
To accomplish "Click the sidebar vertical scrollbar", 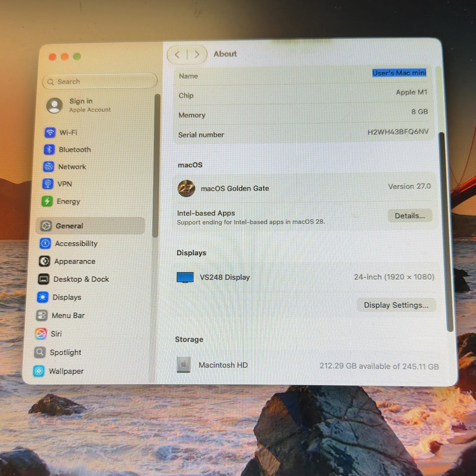I will (x=157, y=166).
